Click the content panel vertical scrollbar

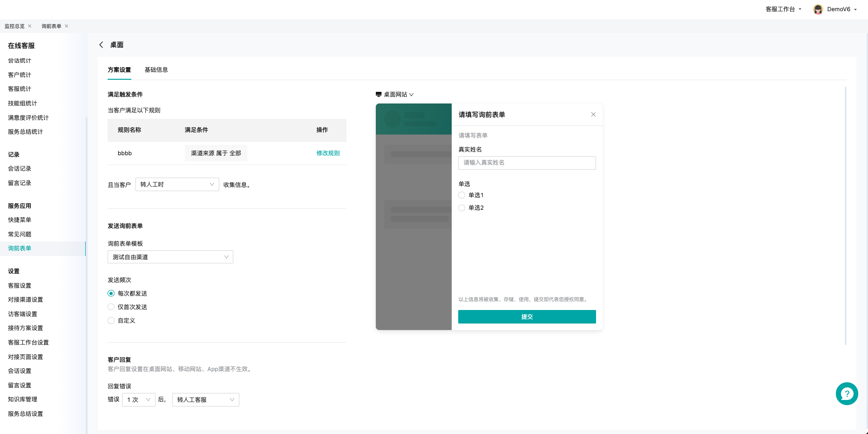[x=845, y=215]
